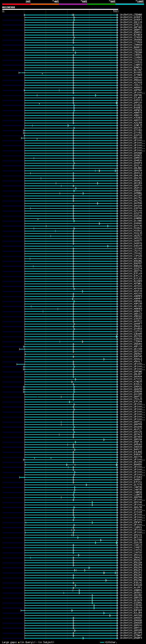This screenshot has width=146, height=644.
Task: Click the cyan ~100% identity legend segment
Action: (x=130, y=4)
